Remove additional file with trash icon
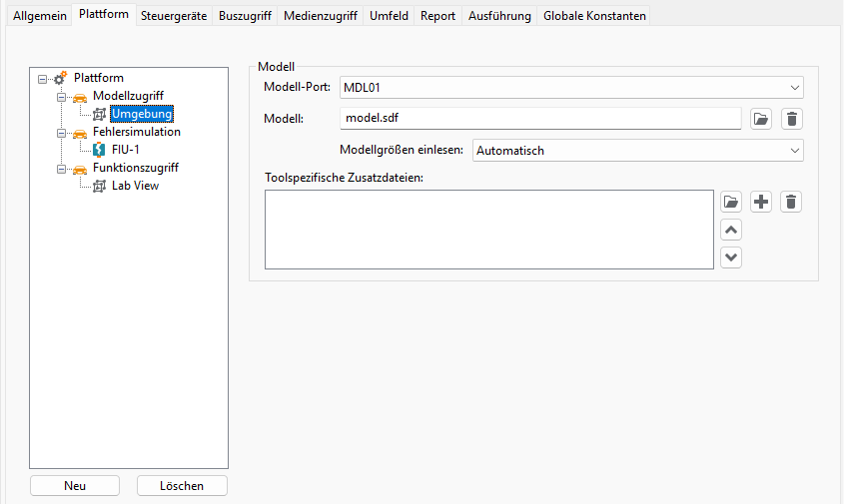The height and width of the screenshot is (504, 844). coord(791,203)
